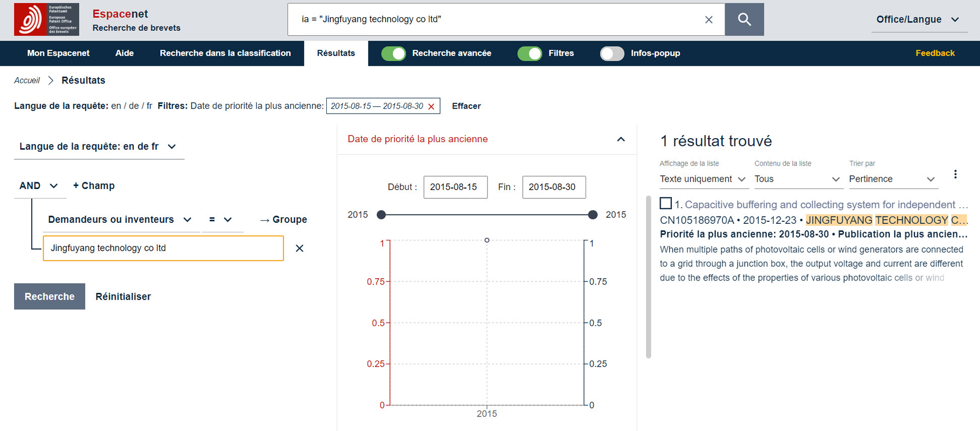Open the Trier par Pertinence dropdown
This screenshot has height=431, width=980.
[892, 179]
